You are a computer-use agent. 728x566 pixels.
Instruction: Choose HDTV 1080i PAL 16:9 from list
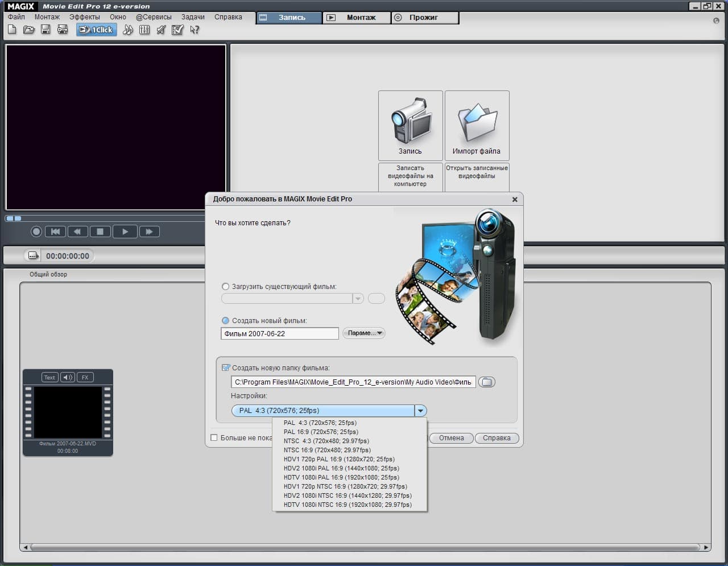[341, 477]
